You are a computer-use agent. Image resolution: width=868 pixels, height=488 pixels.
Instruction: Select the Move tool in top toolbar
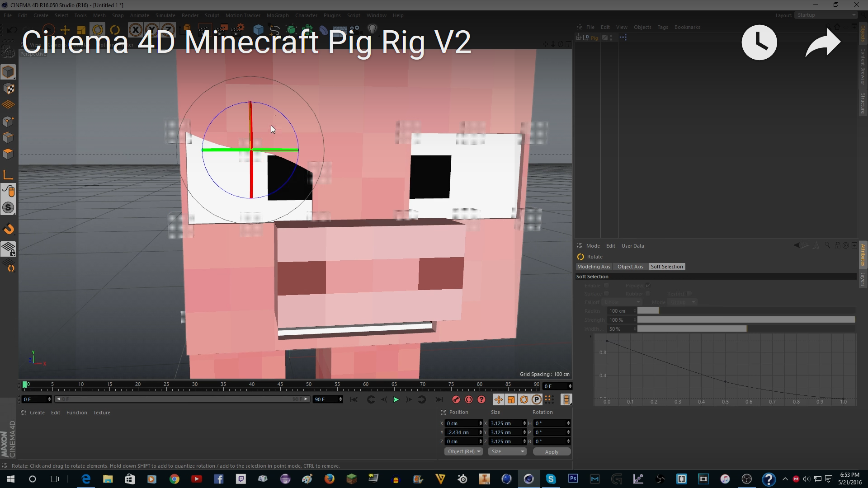65,30
